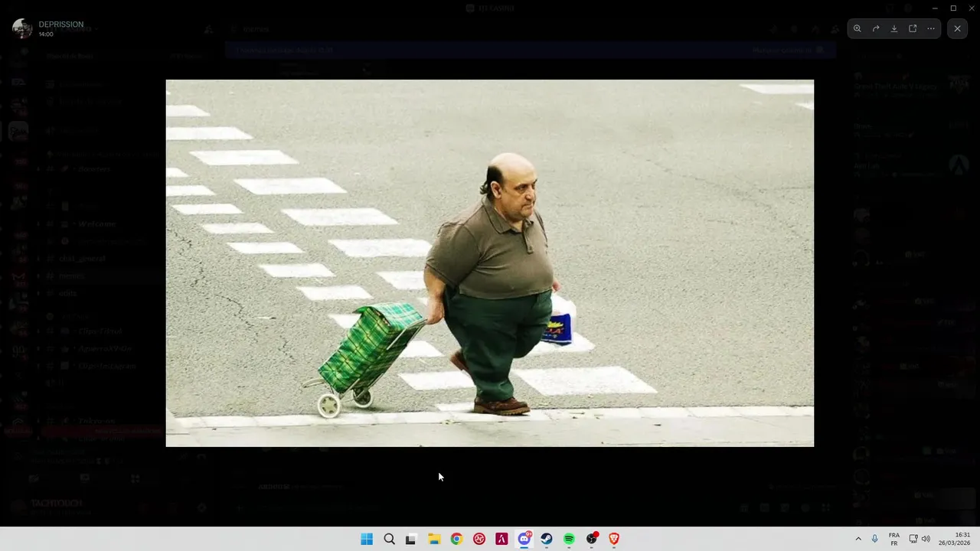Forward the image using the arrow icon
Screen dimensions: 980x551
876,28
